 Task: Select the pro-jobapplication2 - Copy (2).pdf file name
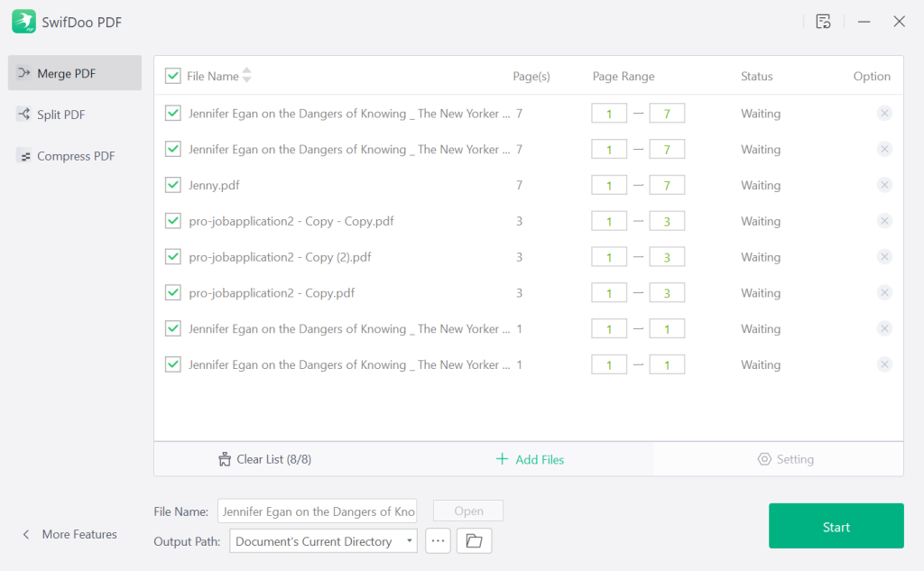click(280, 257)
